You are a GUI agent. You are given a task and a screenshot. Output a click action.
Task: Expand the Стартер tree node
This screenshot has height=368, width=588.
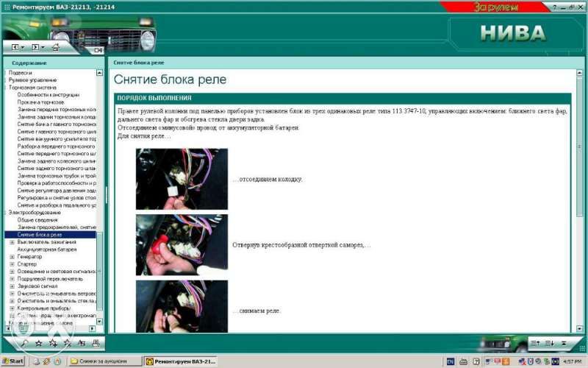pos(12,264)
